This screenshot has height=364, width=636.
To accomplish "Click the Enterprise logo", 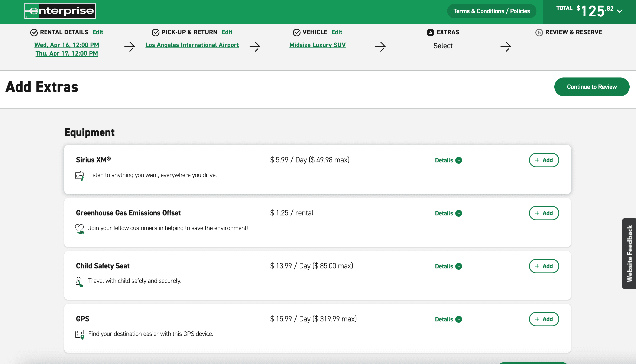I will click(x=60, y=11).
